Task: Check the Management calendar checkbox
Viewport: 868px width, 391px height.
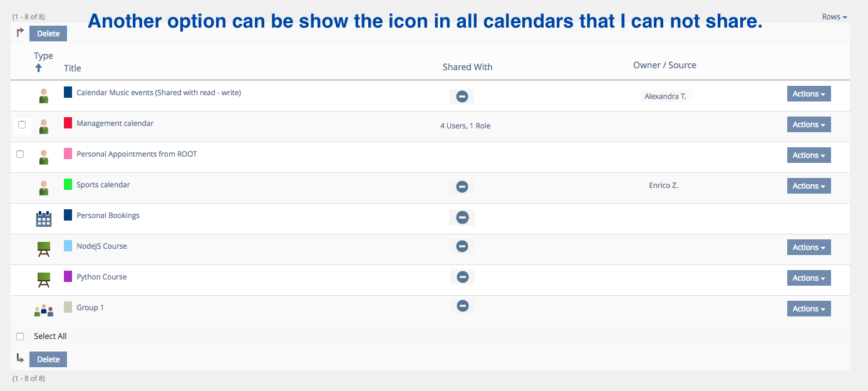Action: [x=22, y=125]
